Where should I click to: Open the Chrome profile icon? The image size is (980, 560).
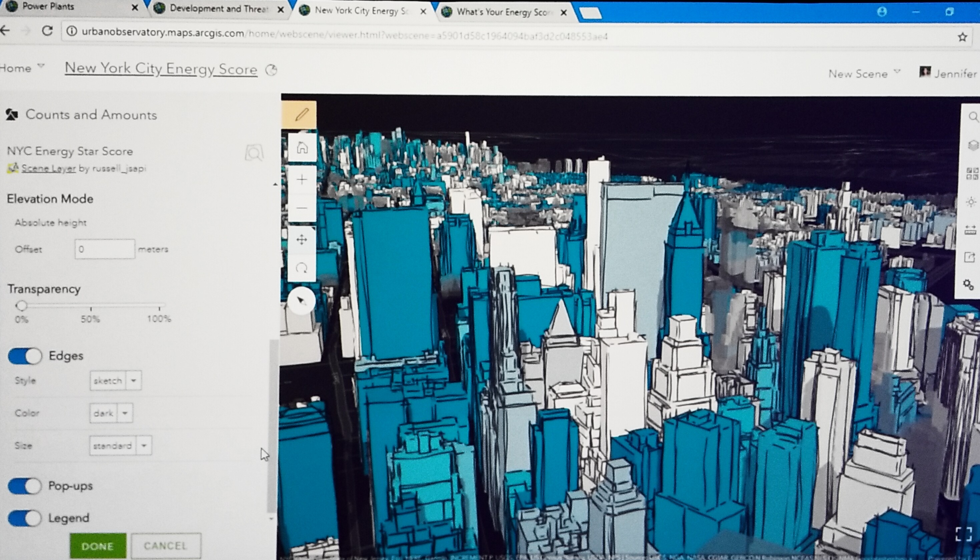(882, 12)
